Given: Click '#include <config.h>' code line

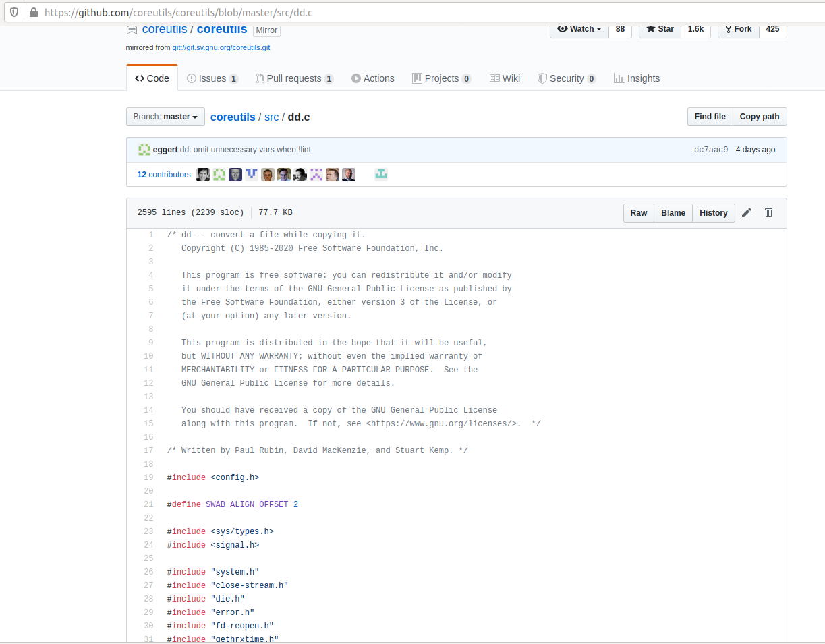Looking at the screenshot, I should 213,477.
